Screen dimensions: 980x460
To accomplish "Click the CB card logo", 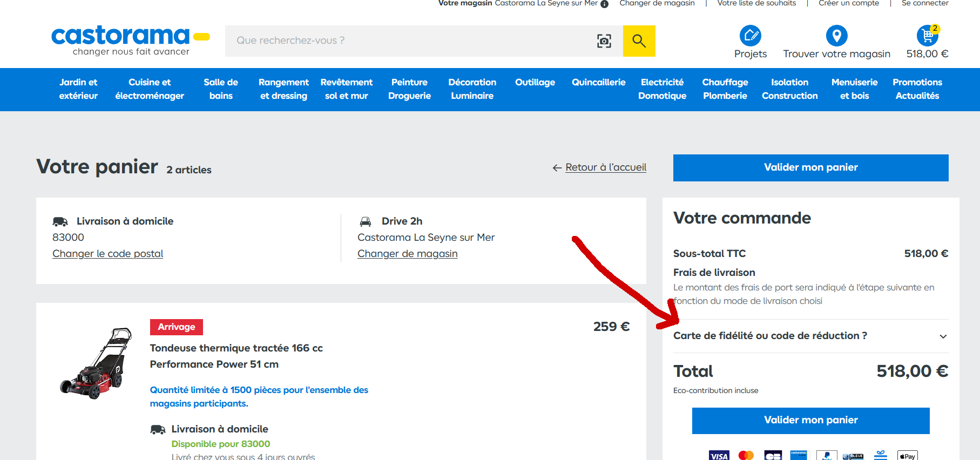I will 773,456.
